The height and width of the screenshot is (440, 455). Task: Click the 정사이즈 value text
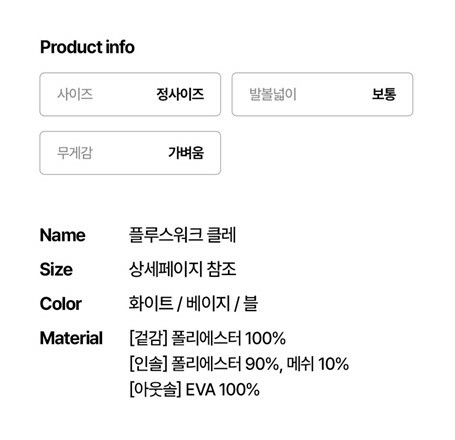point(180,94)
